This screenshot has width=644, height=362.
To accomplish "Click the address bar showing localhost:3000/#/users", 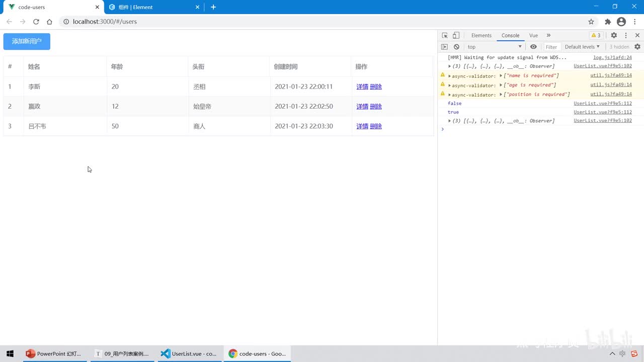I will pos(328,22).
